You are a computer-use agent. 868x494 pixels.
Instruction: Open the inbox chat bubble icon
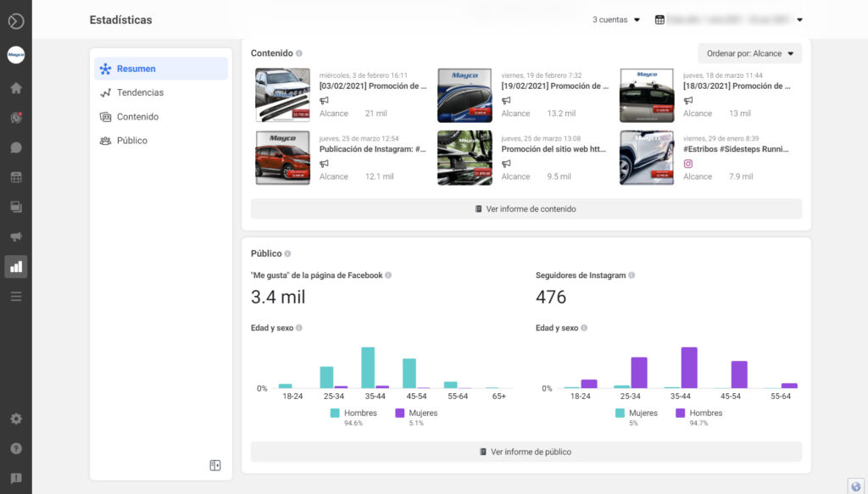[x=15, y=147]
